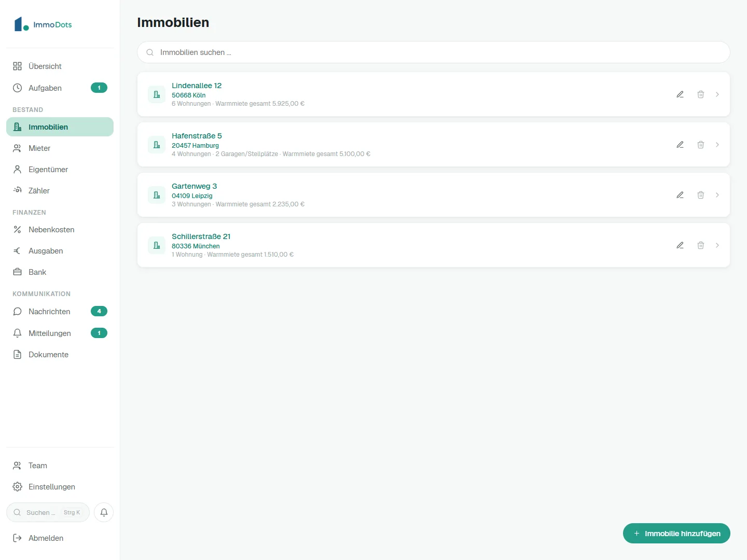The image size is (747, 560).
Task: Open Schillerstraße 21 details chevron
Action: click(717, 245)
